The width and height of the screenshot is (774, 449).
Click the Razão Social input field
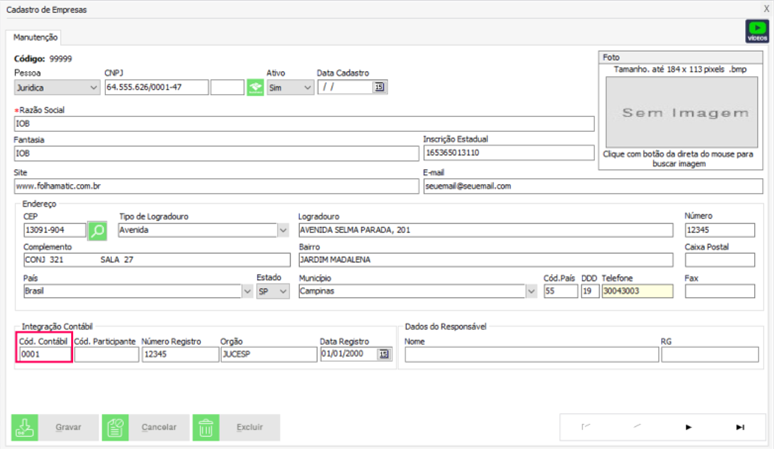(304, 124)
